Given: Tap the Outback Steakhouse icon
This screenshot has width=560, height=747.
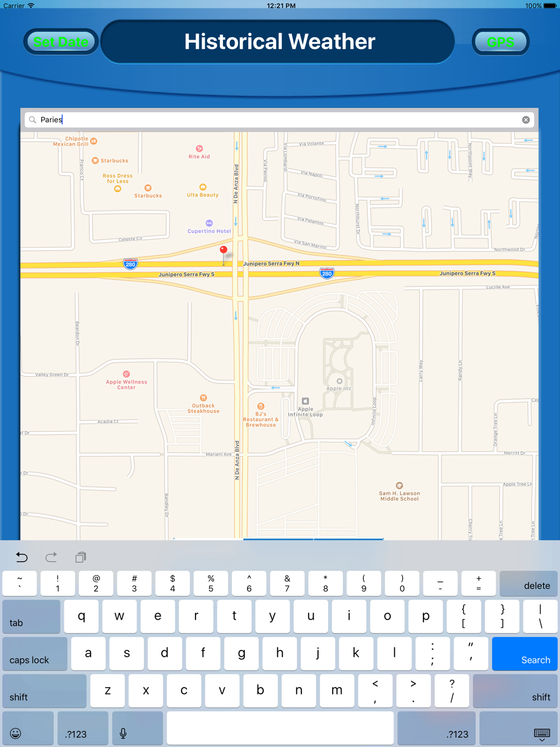Looking at the screenshot, I should 203,398.
